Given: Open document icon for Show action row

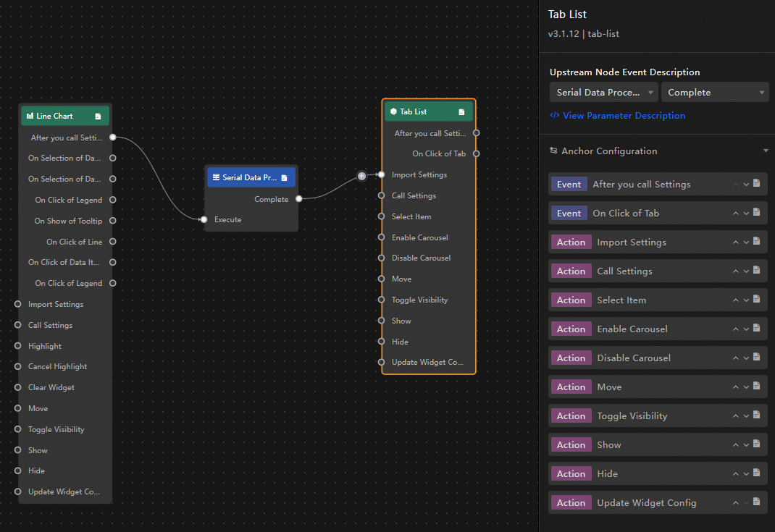Looking at the screenshot, I should point(757,444).
